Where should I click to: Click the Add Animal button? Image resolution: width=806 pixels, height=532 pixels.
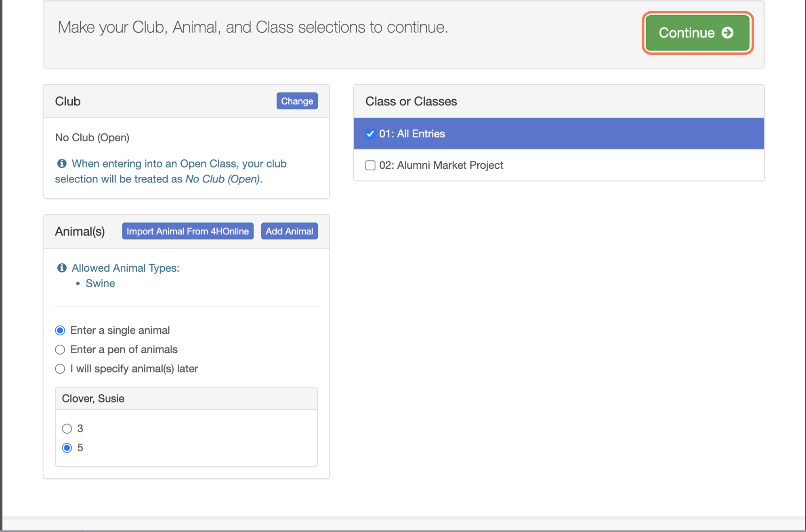coord(289,231)
